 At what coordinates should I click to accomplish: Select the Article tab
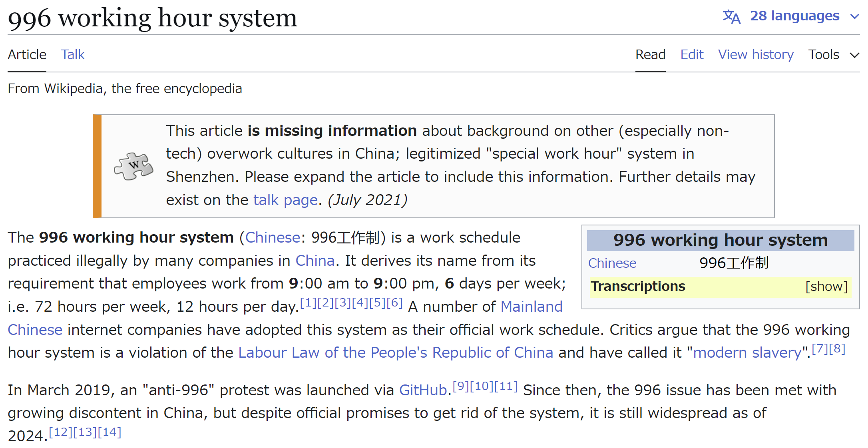point(27,55)
